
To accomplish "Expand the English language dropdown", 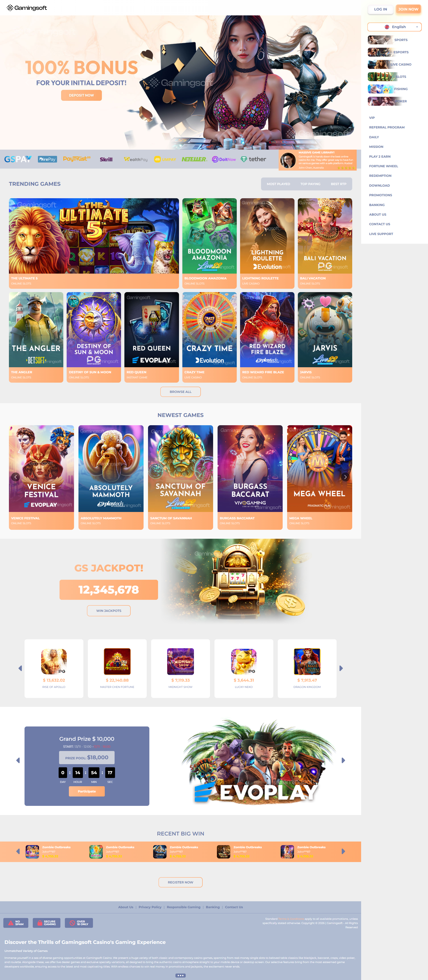I will coord(395,27).
